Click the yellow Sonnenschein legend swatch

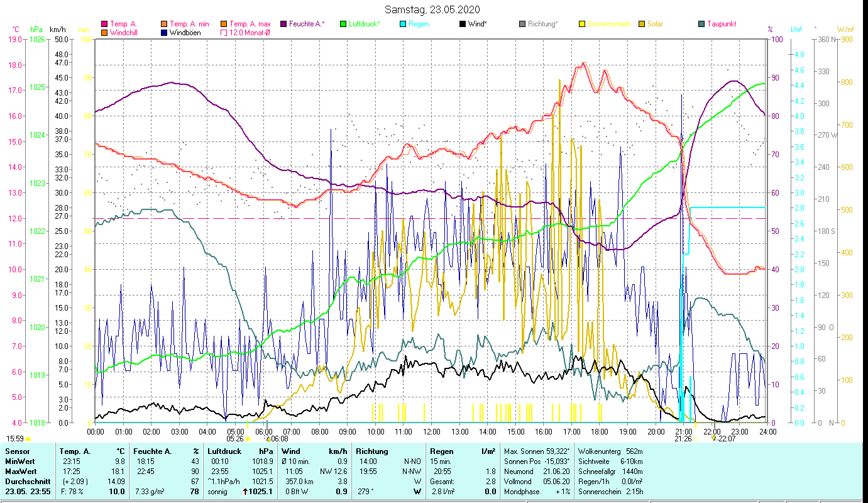(582, 24)
